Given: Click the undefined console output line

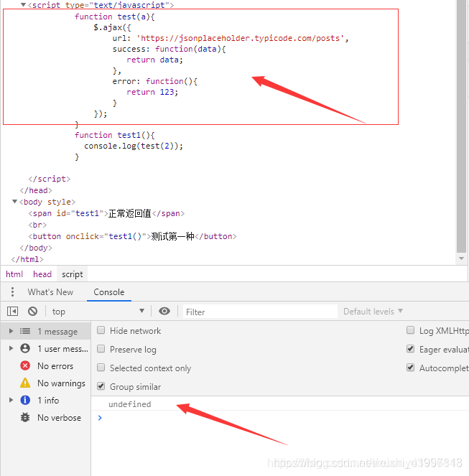Looking at the screenshot, I should (130, 404).
